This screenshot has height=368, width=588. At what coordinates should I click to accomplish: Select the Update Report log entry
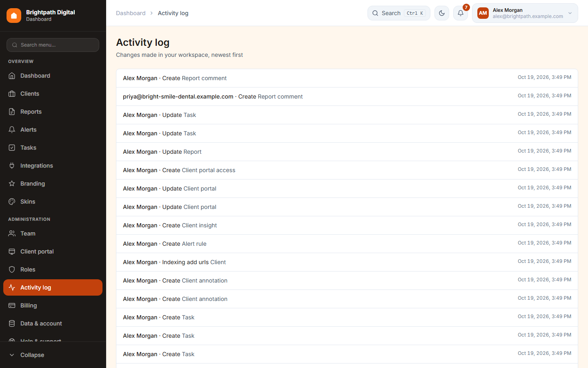click(347, 152)
